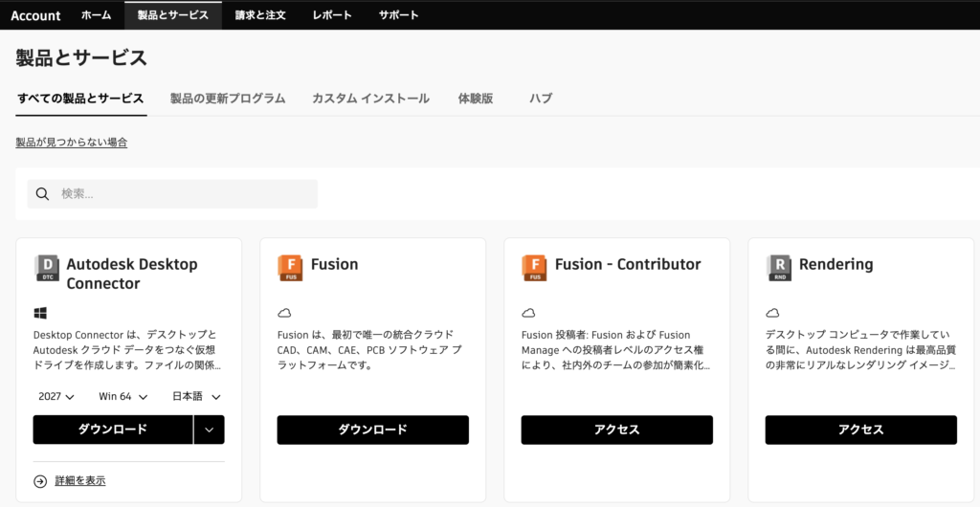Viewport: 980px width, 507px height.
Task: Click the Autodesk Desktop Connector title
Action: (x=132, y=274)
